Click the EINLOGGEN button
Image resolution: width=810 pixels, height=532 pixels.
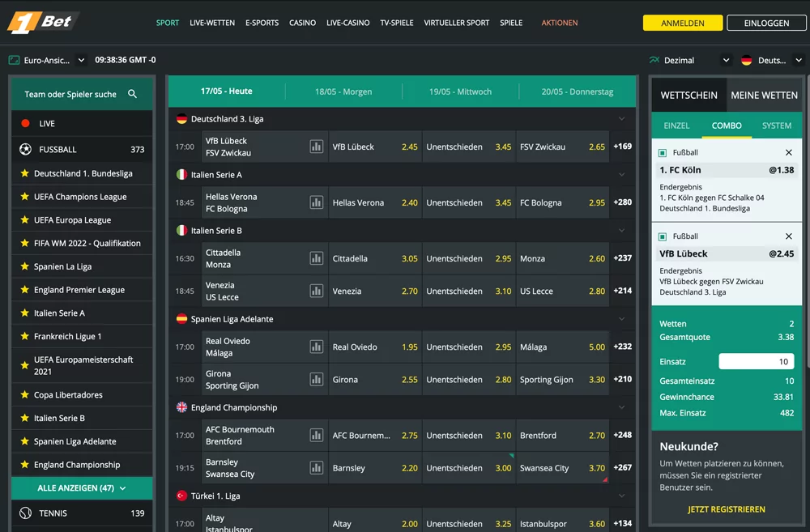click(x=766, y=23)
